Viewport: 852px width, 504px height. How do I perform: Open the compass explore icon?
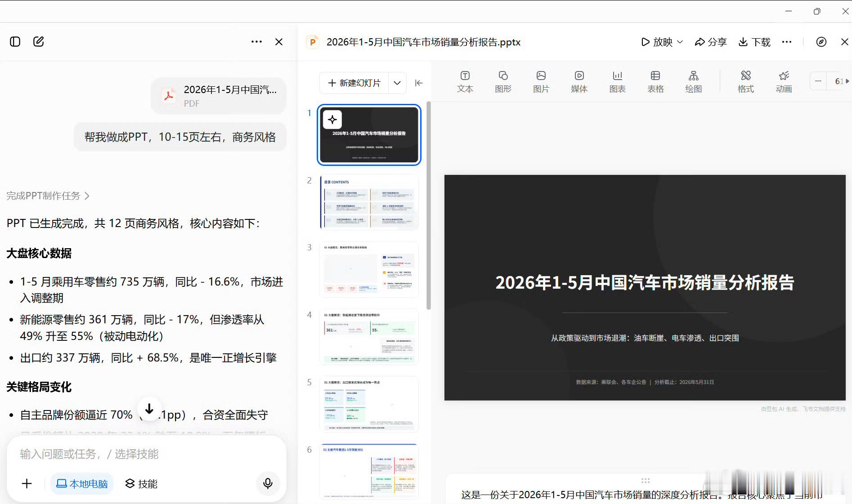pos(821,42)
